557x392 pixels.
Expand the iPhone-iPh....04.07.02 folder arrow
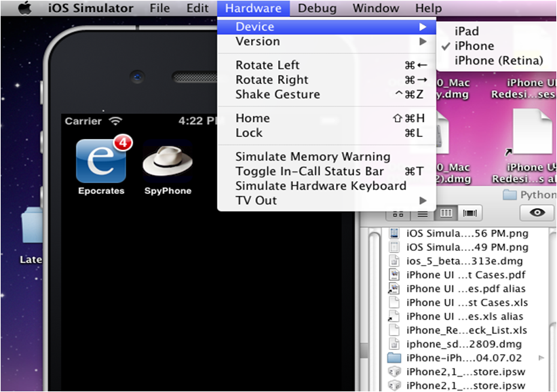coord(541,358)
